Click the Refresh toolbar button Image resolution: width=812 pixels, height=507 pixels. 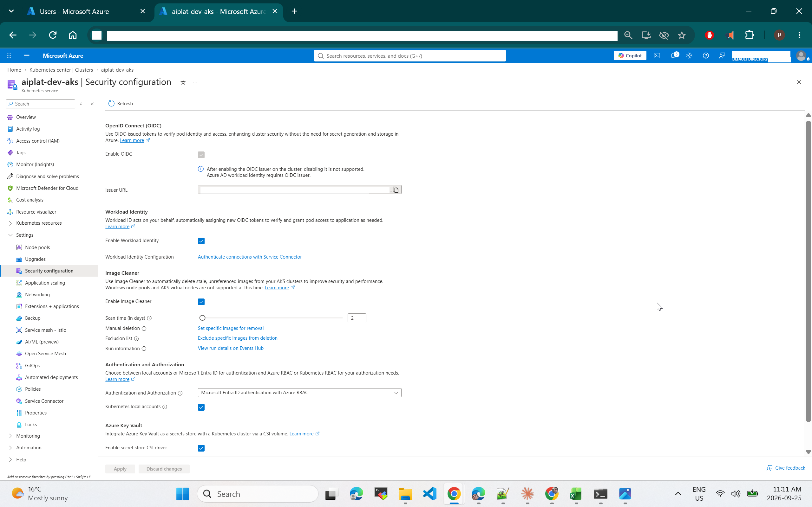[x=121, y=104]
